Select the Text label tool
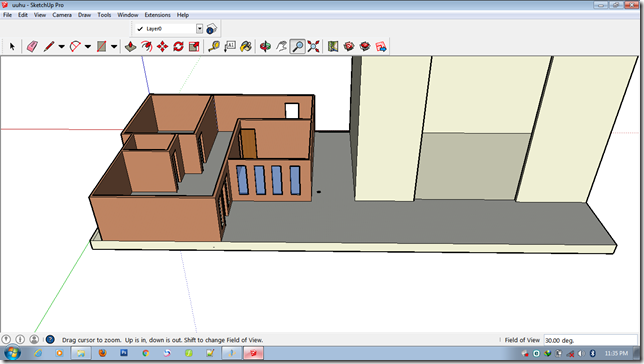Image resolution: width=644 pixels, height=364 pixels. pyautogui.click(x=230, y=46)
